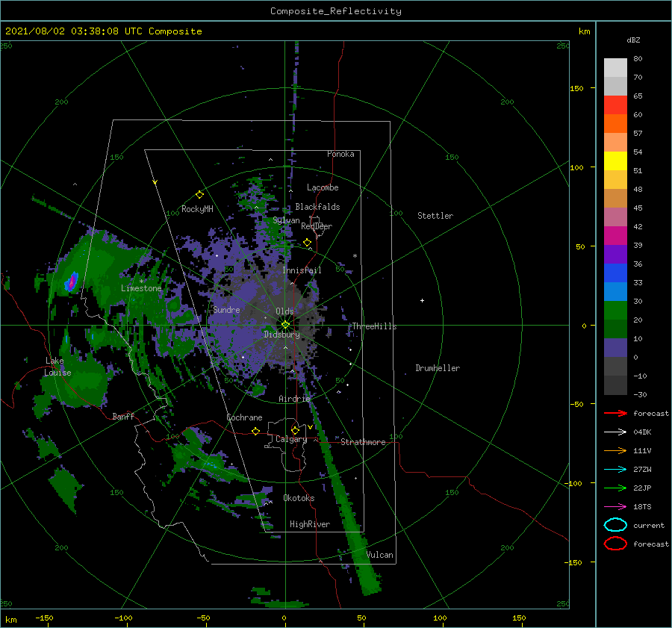
Task: Click the green 22JP arrow in legend
Action: point(615,488)
